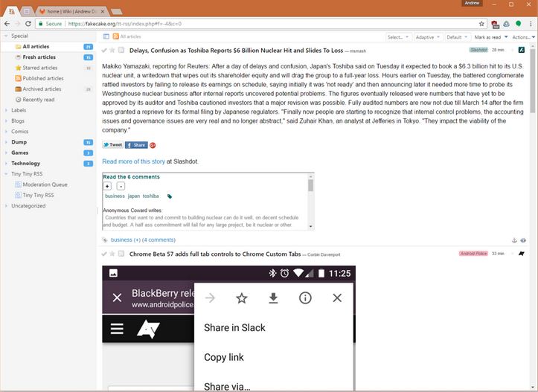Viewport: 538px width, 392px height.
Task: Click eye icon under Toshiba article
Action: (x=523, y=240)
